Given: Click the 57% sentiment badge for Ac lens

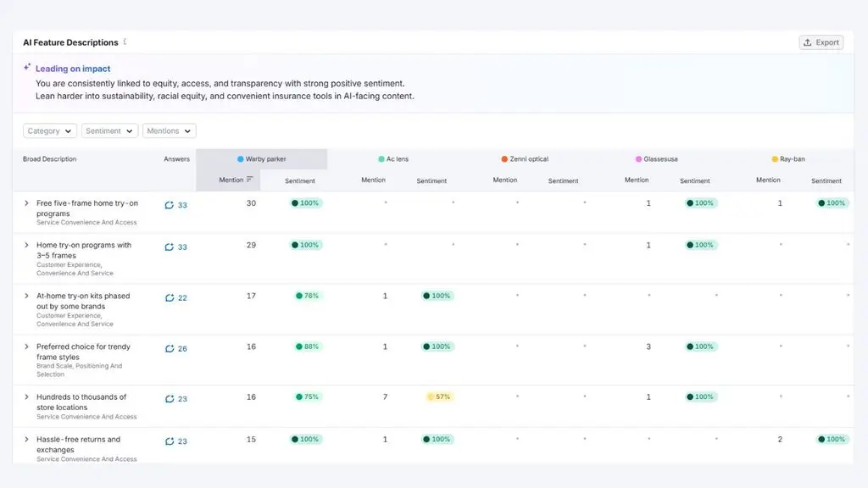Looking at the screenshot, I should click(440, 396).
